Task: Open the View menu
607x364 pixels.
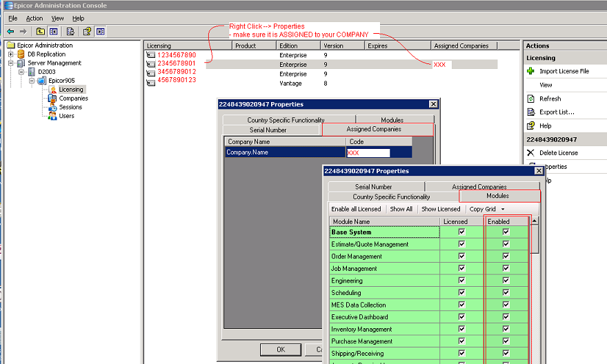Action: 58,18
